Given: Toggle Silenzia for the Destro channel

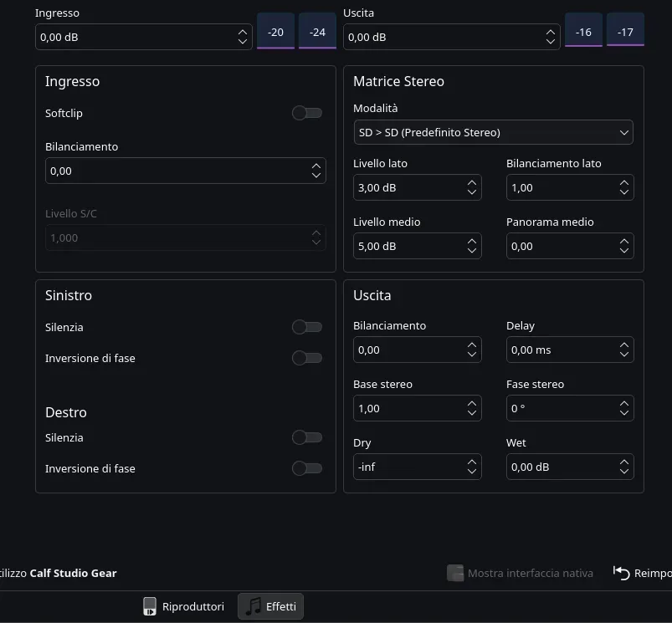Looking at the screenshot, I should [x=306, y=437].
